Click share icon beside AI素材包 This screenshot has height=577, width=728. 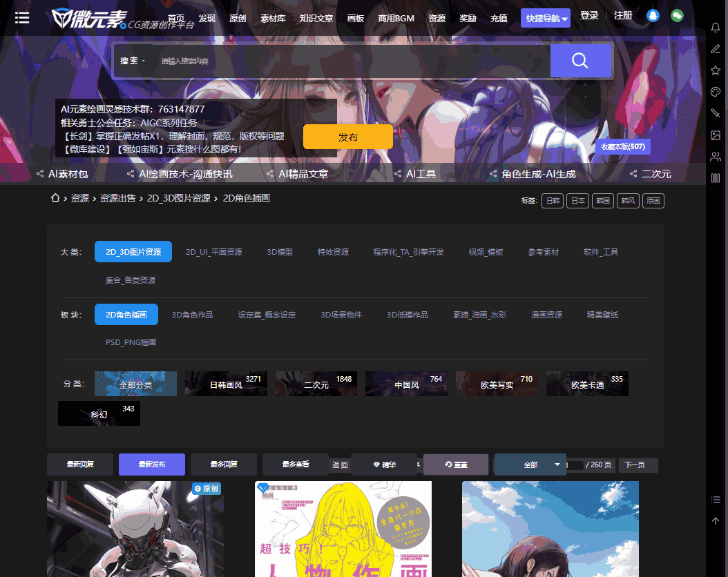(40, 174)
